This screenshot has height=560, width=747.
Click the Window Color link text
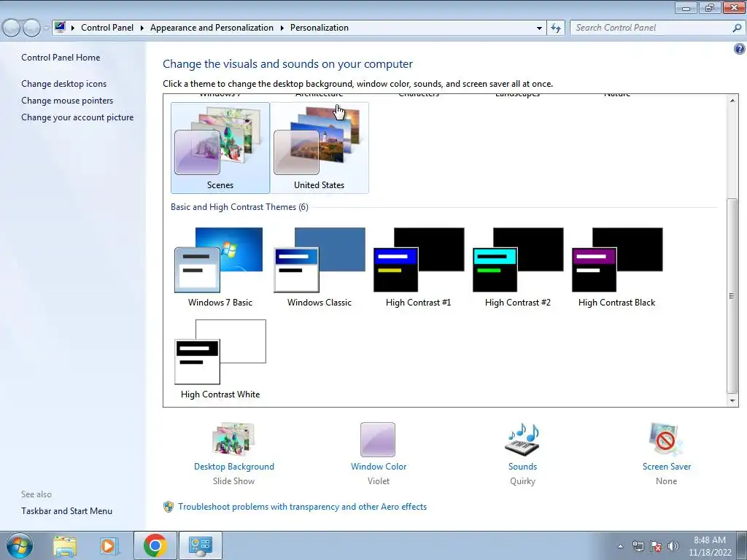tap(379, 467)
